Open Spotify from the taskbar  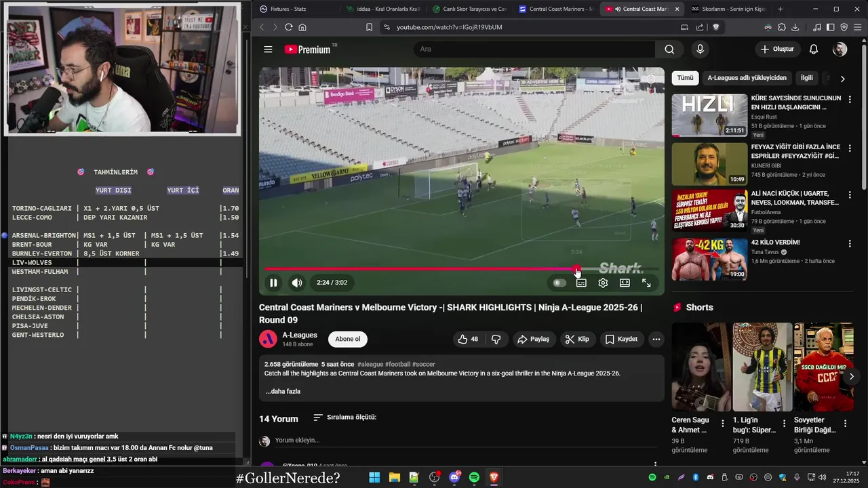(474, 478)
